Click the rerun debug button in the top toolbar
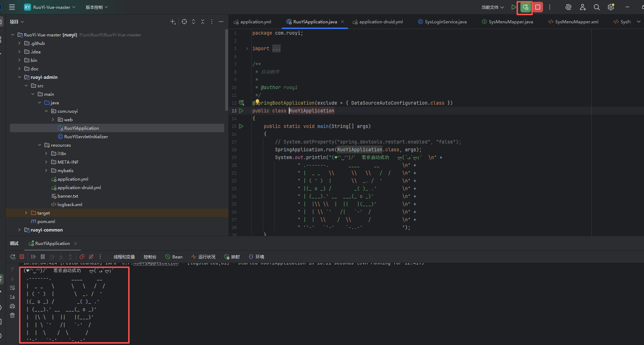The image size is (644, 345). point(526,7)
